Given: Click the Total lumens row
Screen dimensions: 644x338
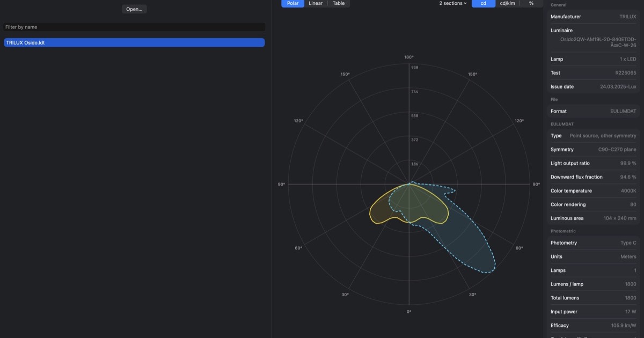Looking at the screenshot, I should (594, 298).
